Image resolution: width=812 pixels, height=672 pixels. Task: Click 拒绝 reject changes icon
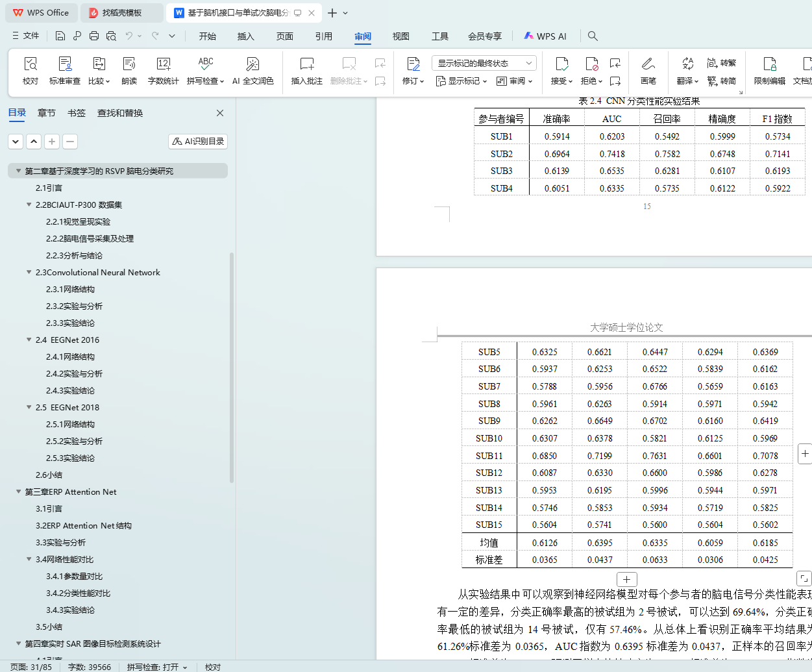(x=591, y=64)
